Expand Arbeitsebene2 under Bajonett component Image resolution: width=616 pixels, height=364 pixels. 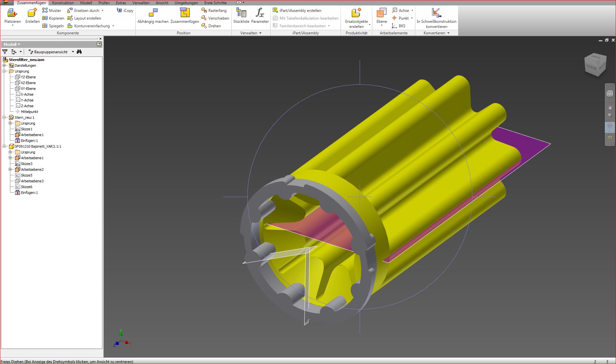[x=10, y=169]
